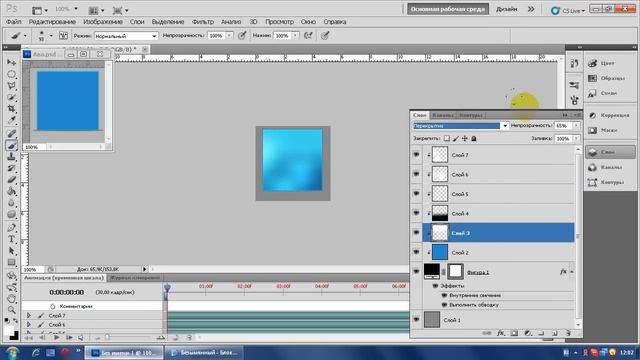Open the Коррекция panel from right dock
The height and width of the screenshot is (360, 640).
pos(610,116)
